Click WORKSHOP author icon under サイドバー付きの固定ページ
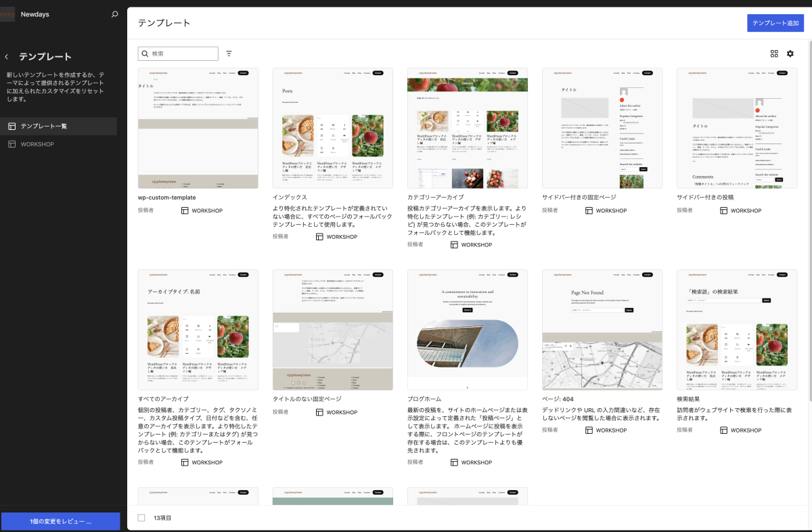This screenshot has height=532, width=812. 589,210
